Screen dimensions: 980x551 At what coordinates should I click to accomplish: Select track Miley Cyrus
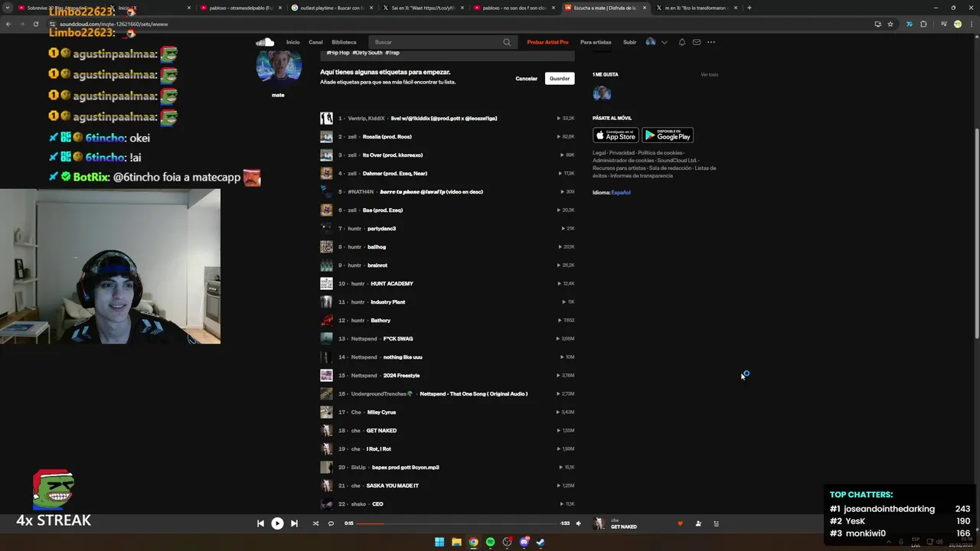click(381, 412)
